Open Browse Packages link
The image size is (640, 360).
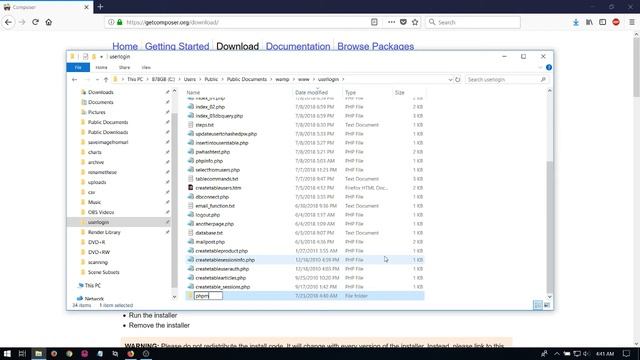[376, 46]
